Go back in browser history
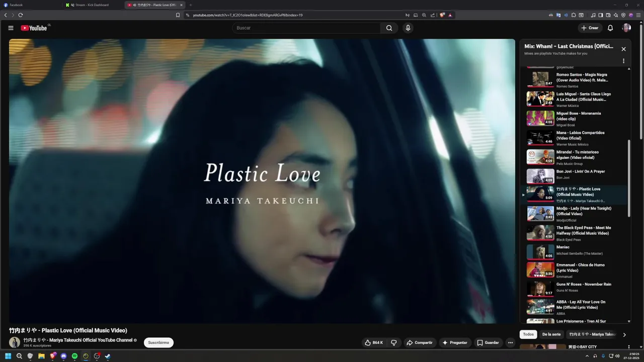 6,15
